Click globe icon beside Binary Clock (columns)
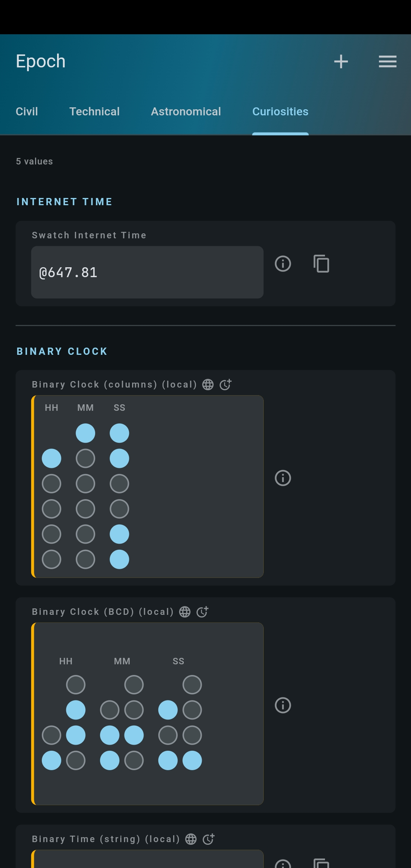Image resolution: width=411 pixels, height=868 pixels. point(208,385)
